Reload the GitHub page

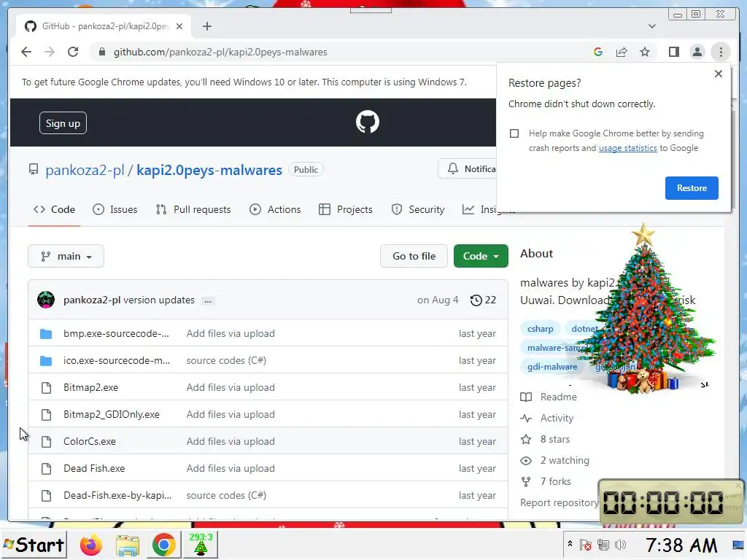73,52
